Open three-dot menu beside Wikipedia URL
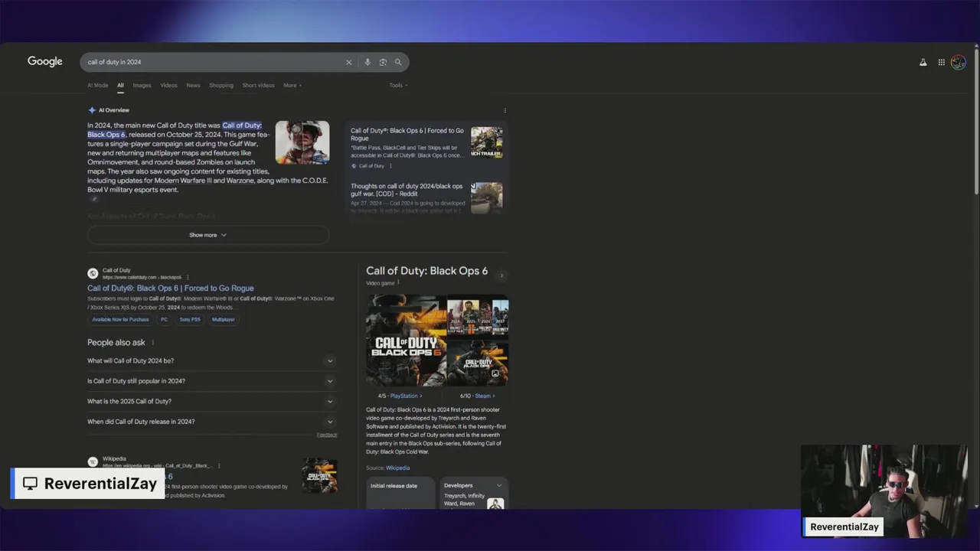Screen dimensions: 980x551 click(219, 465)
